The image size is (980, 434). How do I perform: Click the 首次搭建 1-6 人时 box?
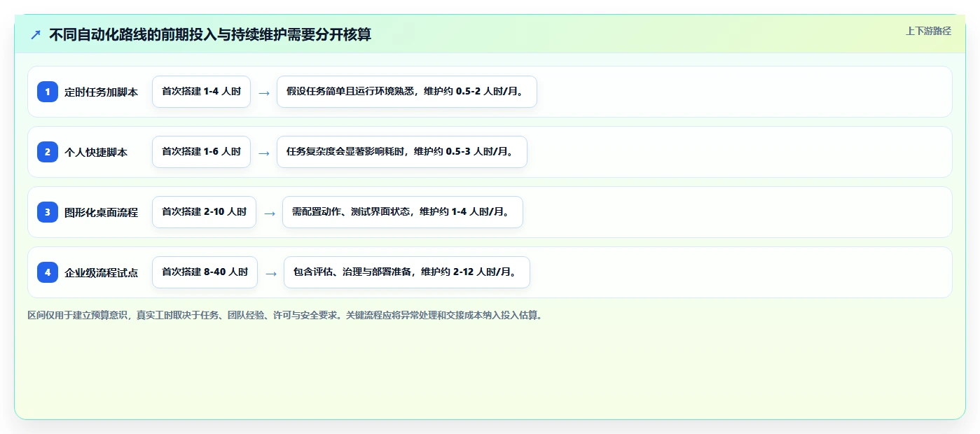click(x=201, y=152)
